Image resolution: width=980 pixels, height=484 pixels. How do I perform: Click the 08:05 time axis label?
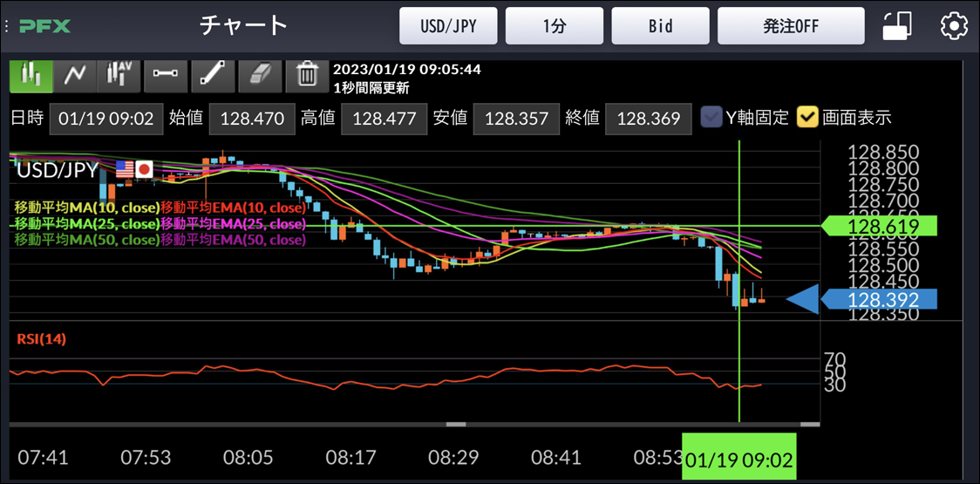[248, 459]
